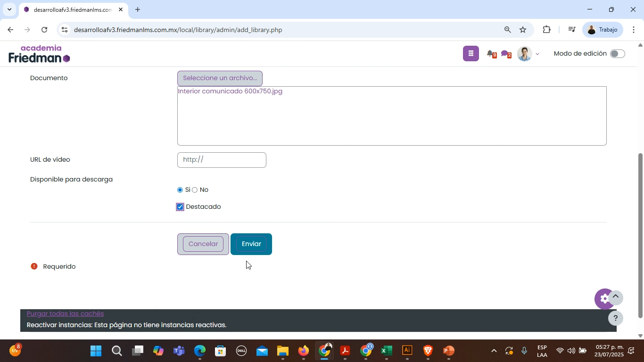The image size is (644, 362).
Task: Open Brave browser from taskbar
Action: pos(428,351)
